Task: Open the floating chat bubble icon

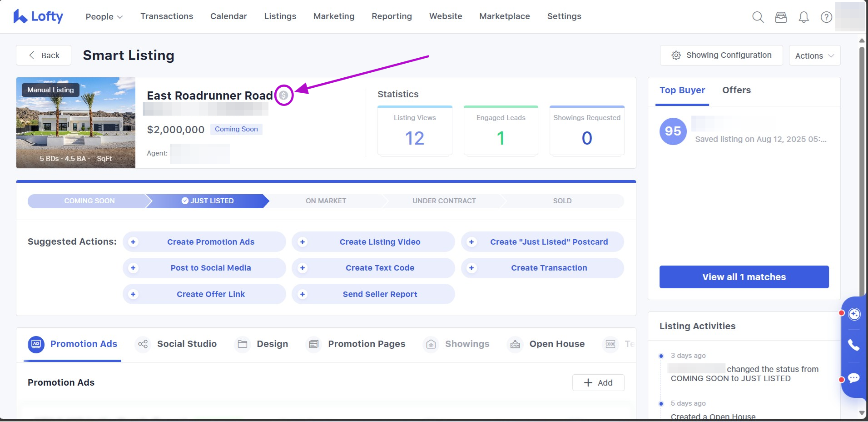Action: pos(854,378)
